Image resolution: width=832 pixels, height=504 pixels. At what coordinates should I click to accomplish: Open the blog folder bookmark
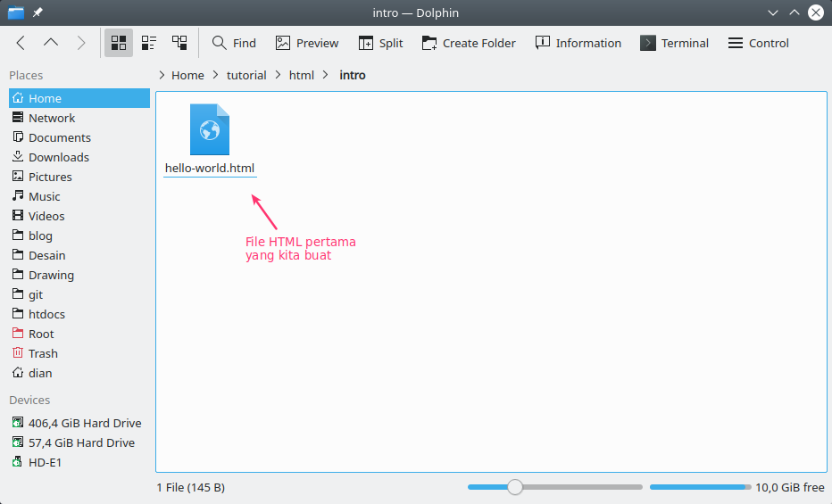click(x=79, y=235)
